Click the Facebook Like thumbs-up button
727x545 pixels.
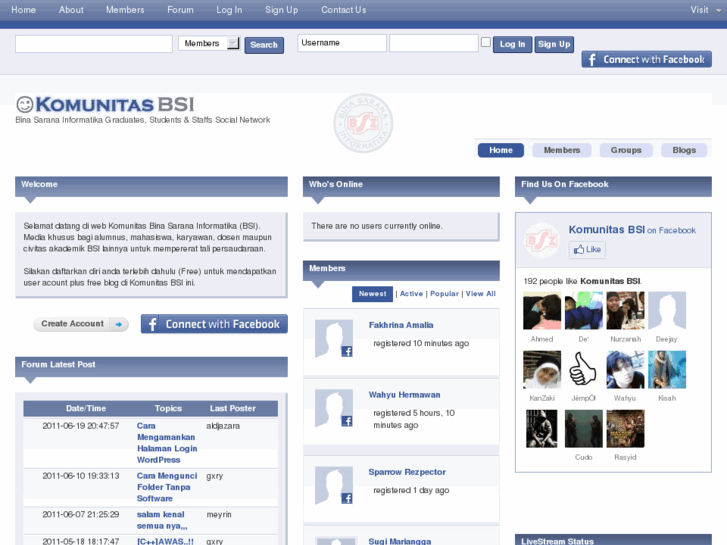click(x=587, y=249)
